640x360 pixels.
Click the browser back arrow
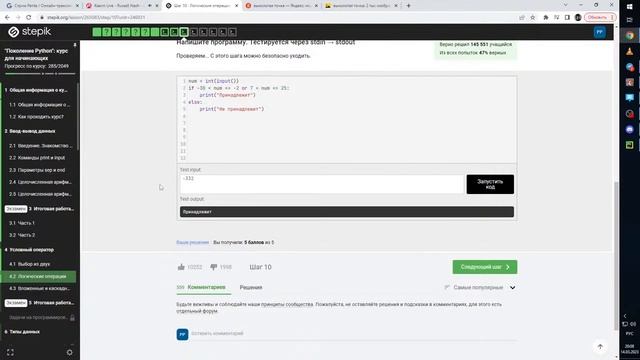tap(7, 17)
